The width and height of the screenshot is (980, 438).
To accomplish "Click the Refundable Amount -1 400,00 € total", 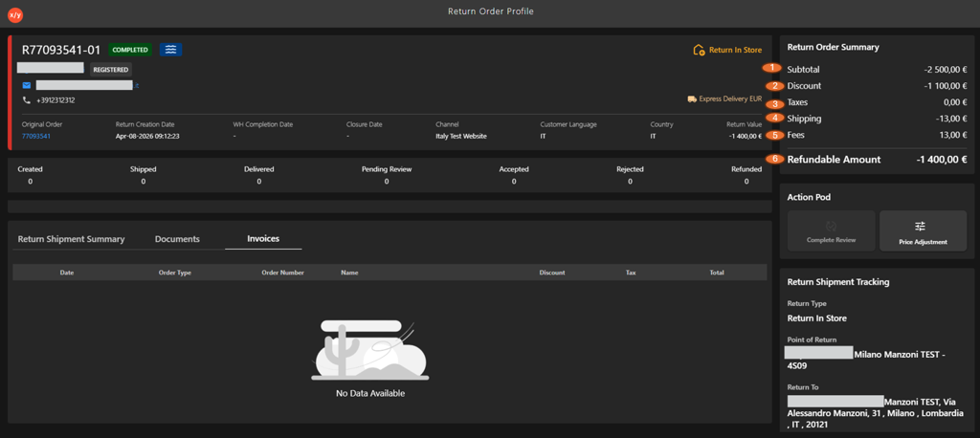I will point(942,160).
